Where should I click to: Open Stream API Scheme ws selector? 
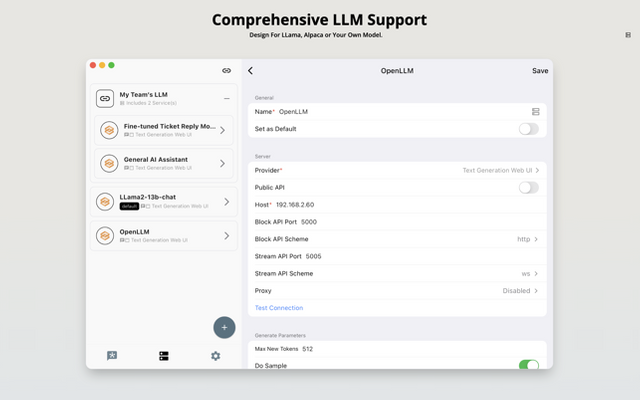[397, 273]
